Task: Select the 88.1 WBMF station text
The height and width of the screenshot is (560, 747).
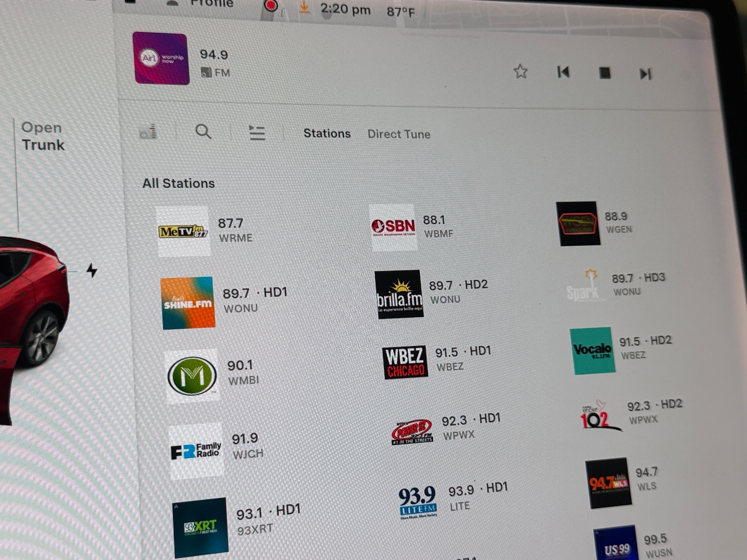Action: point(438,226)
